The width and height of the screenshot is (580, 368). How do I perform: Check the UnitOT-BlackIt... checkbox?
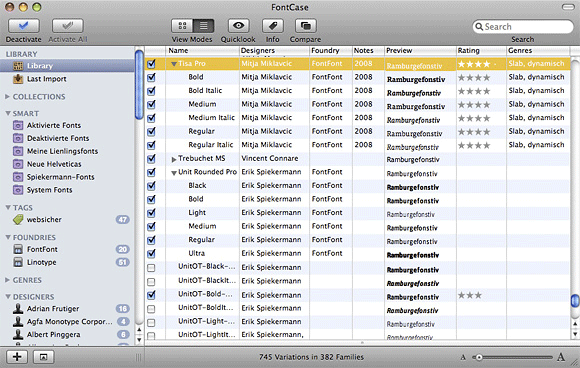coord(151,281)
